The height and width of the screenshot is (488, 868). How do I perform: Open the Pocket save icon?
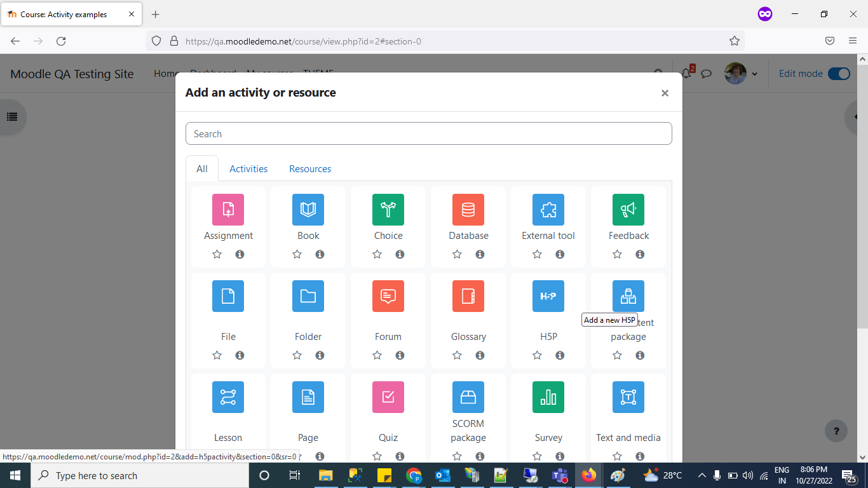coord(830,41)
